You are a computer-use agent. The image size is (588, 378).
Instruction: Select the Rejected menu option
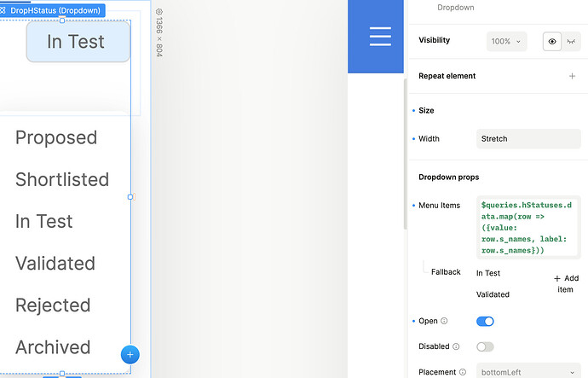coord(53,305)
